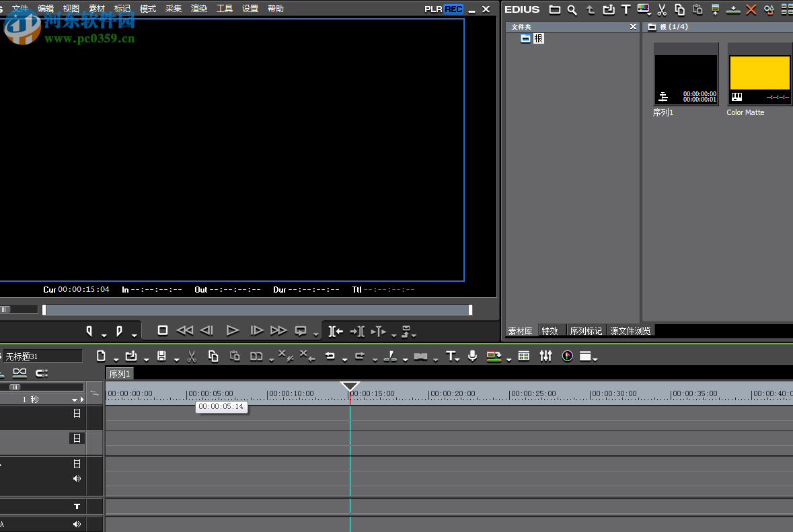
Task: Click the Set In point icon
Action: (89, 331)
